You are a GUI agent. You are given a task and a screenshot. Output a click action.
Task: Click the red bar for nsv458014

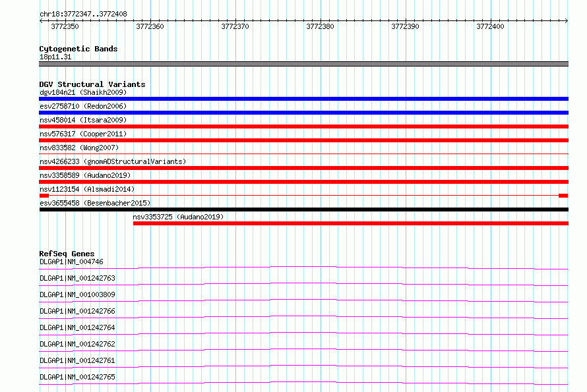tap(303, 126)
